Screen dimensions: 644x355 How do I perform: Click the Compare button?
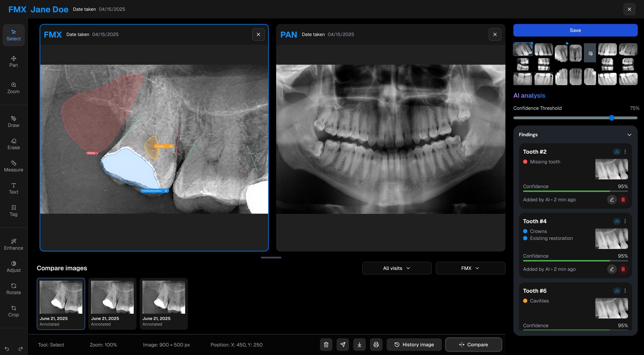(474, 345)
